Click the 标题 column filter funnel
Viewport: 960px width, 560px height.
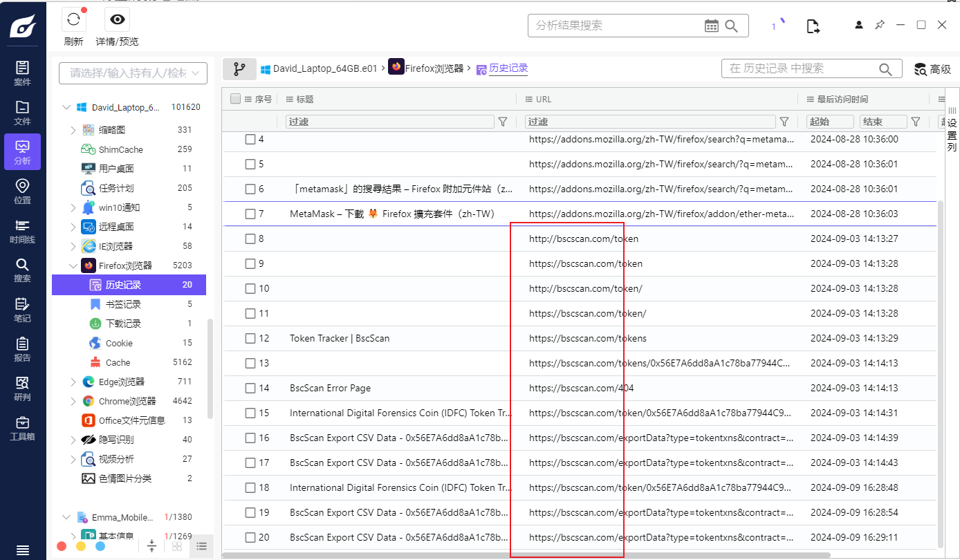503,122
